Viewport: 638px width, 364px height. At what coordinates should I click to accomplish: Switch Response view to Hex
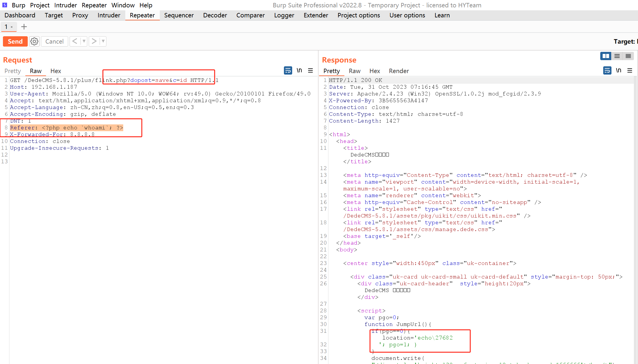[x=374, y=71]
